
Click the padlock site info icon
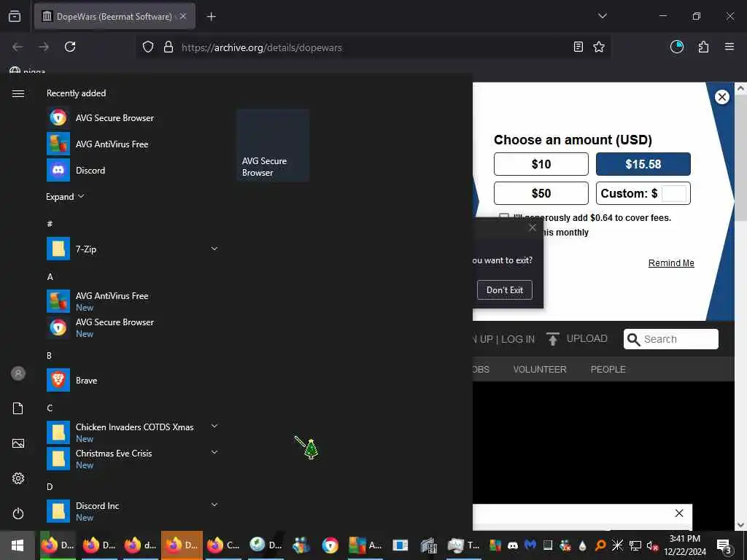tap(169, 47)
